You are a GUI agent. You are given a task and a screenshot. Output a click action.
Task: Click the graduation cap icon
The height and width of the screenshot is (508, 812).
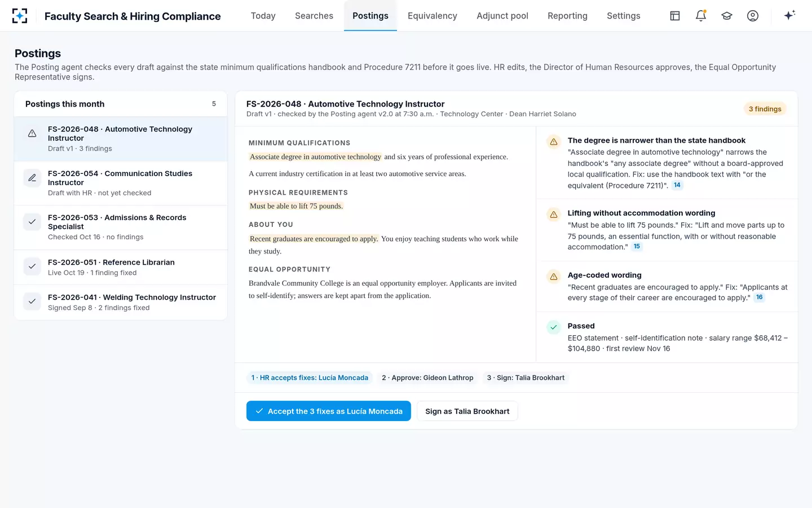727,16
